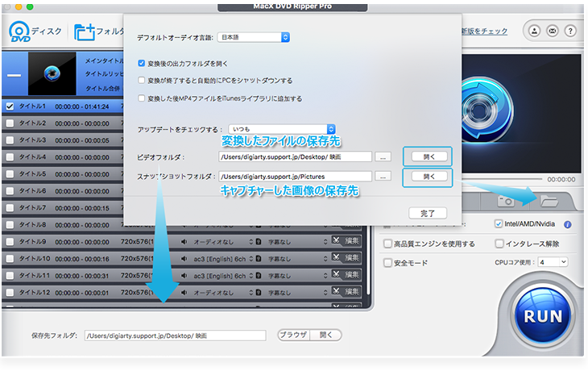
Task: Click the 完了 button
Action: click(428, 213)
